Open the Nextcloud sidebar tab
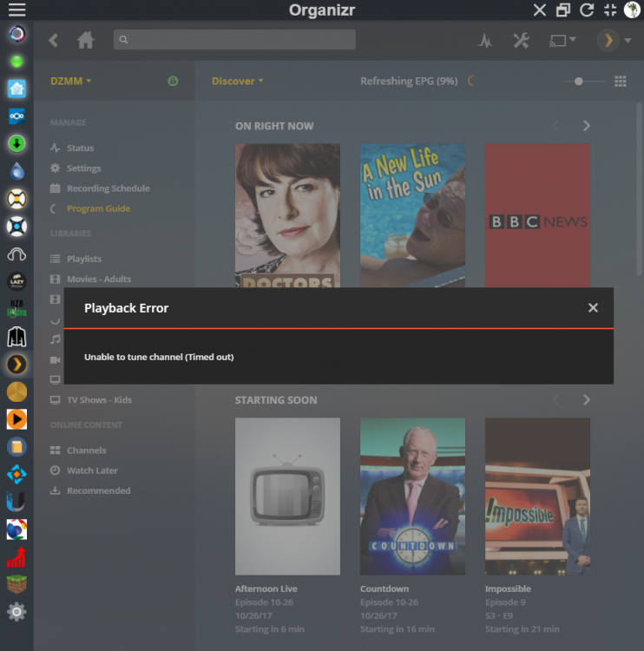Viewport: 644px width, 651px height. pos(16,116)
